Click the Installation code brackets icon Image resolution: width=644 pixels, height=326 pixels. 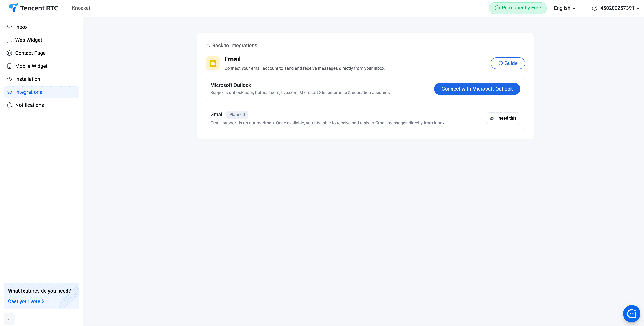click(9, 79)
